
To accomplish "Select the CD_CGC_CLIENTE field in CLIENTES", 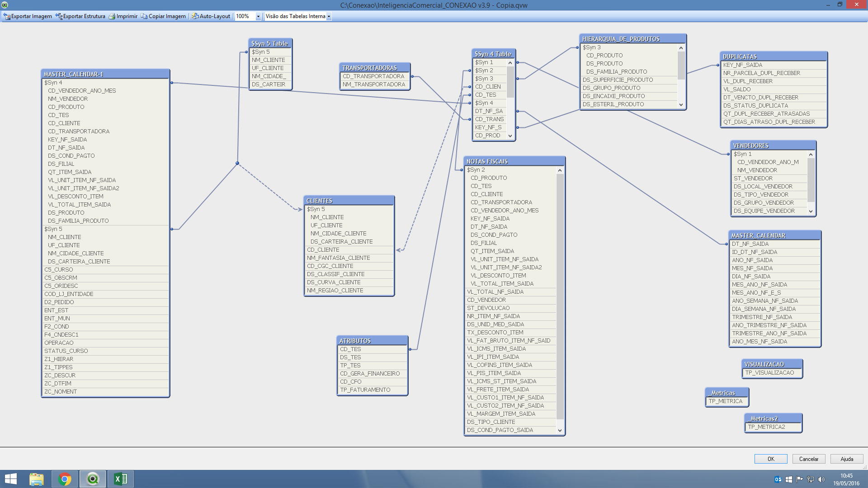I will pyautogui.click(x=349, y=266).
